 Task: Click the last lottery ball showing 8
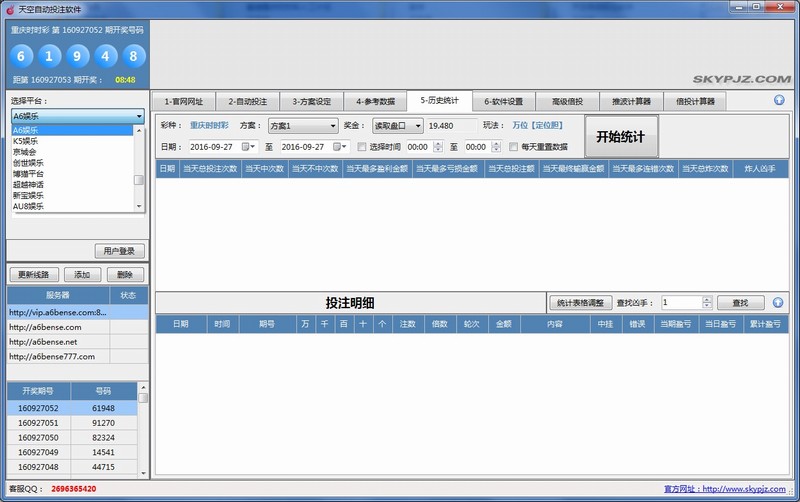click(132, 56)
